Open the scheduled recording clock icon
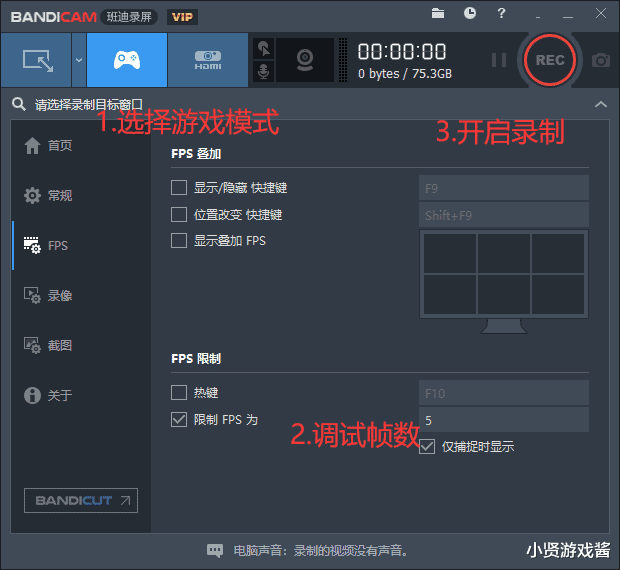 pos(469,13)
